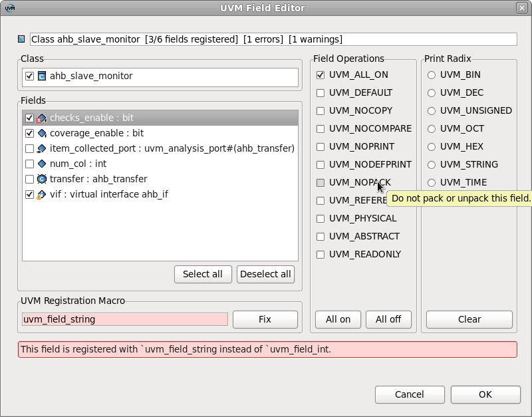The width and height of the screenshot is (532, 417).
Task: Click the document icon beside the class summary
Action: (x=21, y=39)
